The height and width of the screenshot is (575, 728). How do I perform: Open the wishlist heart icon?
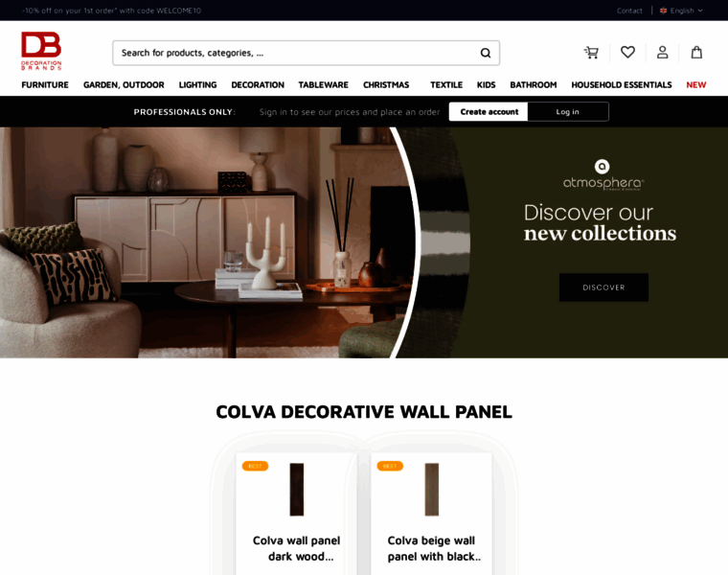(627, 52)
